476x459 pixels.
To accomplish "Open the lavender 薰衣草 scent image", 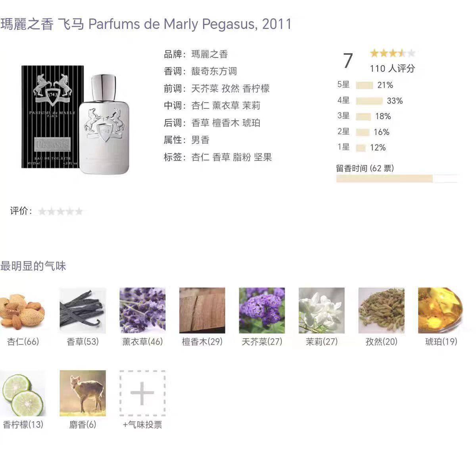I will coord(142,310).
